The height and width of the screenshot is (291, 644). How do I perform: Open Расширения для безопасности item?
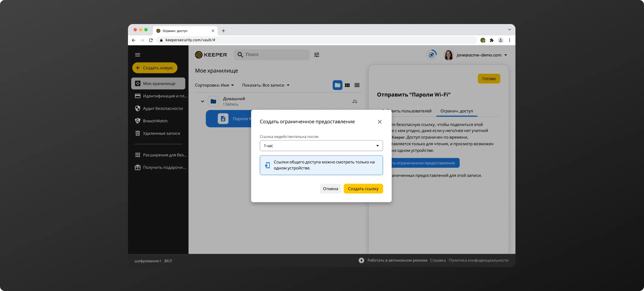click(x=161, y=155)
